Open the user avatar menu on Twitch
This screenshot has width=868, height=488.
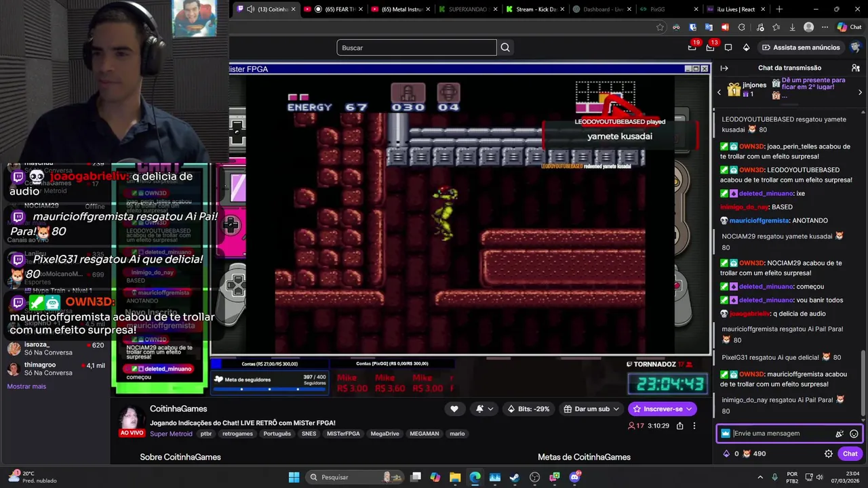[856, 47]
